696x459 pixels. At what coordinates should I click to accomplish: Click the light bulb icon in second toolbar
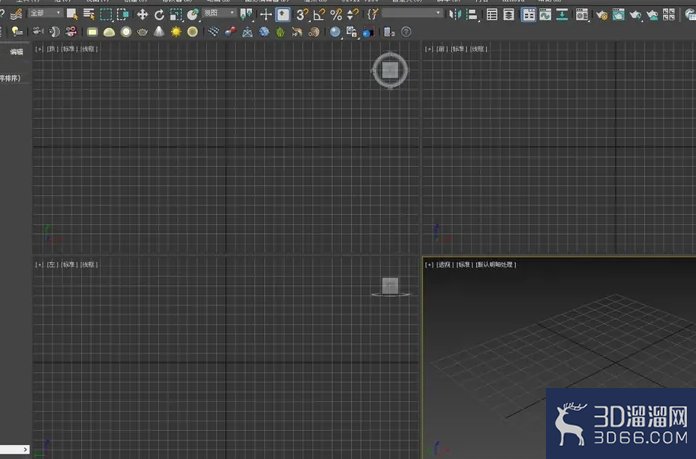click(x=17, y=32)
